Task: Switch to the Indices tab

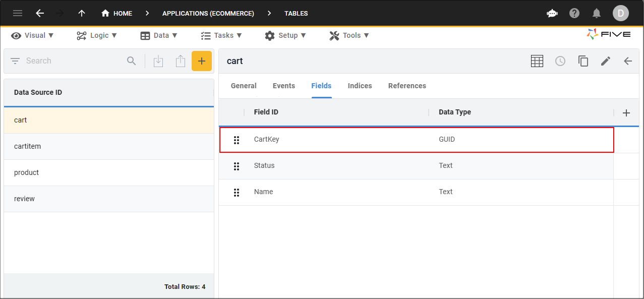Action: tap(360, 86)
